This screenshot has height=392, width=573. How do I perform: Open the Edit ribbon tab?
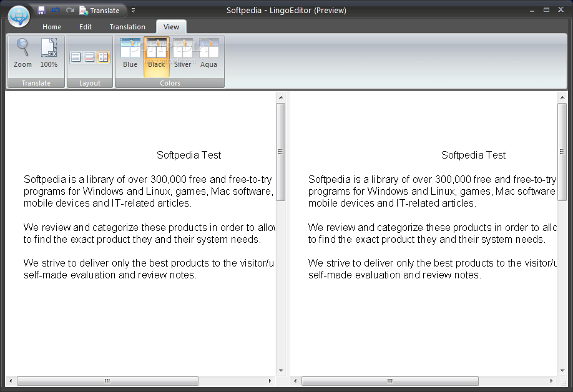click(85, 27)
